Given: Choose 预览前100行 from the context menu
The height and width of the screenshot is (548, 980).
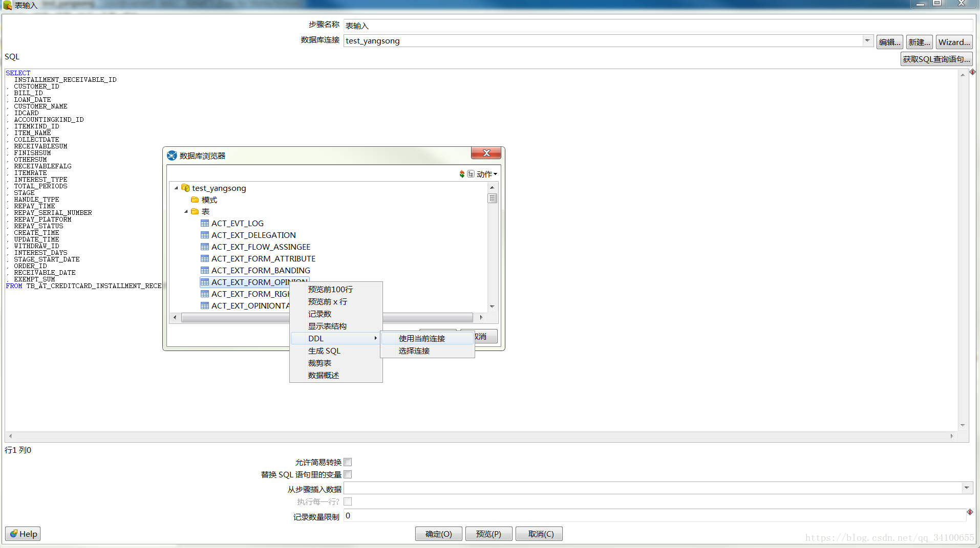Looking at the screenshot, I should [336, 289].
